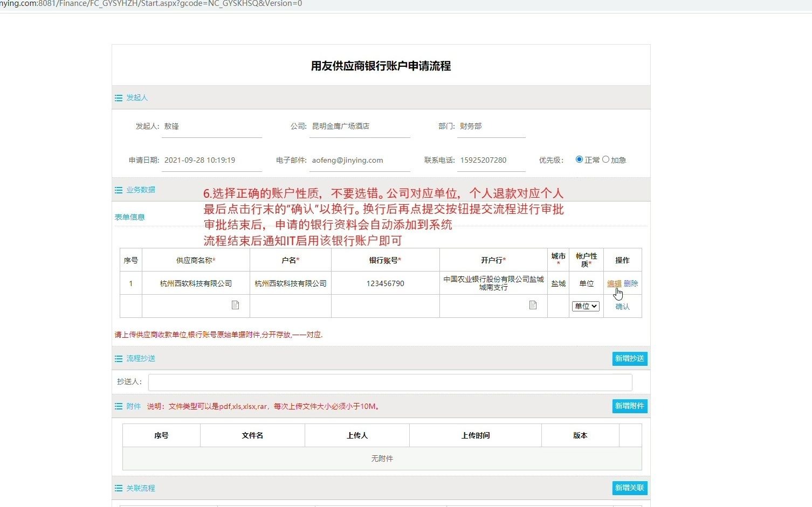Click the page title 用友供应商银行账户申请流程
Viewport: 812px width, 507px height.
[381, 66]
